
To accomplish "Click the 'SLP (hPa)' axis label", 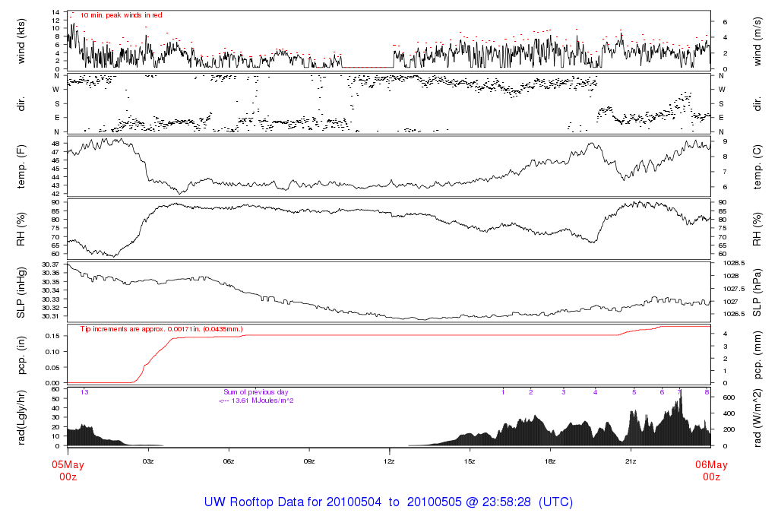I will click(757, 293).
